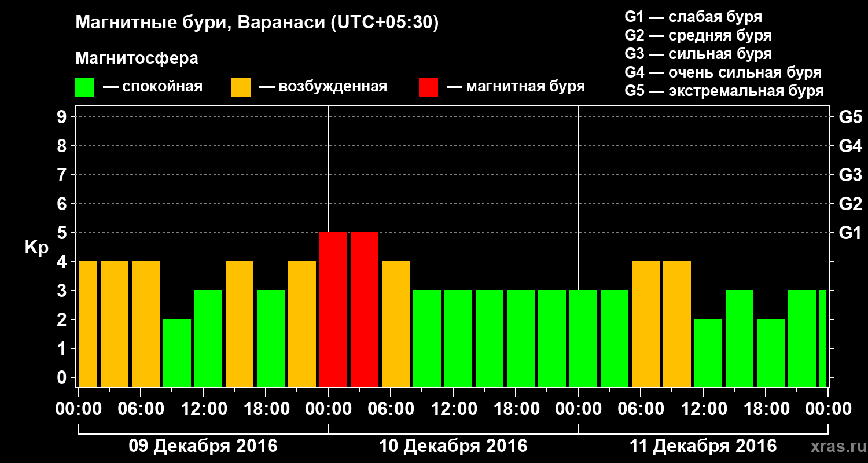Click the 12:00 time label of 09 December

pyautogui.click(x=204, y=409)
